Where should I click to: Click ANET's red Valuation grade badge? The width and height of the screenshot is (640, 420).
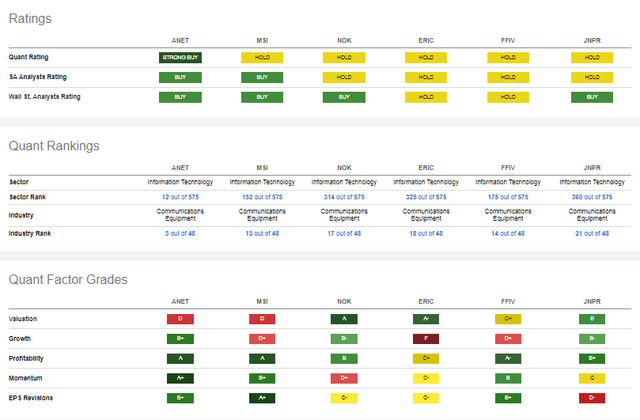(x=180, y=319)
